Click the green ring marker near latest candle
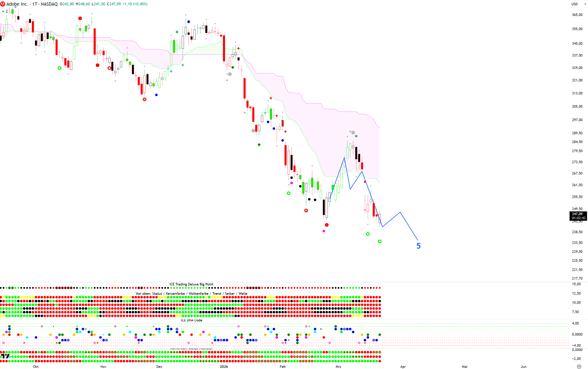The height and width of the screenshot is (369, 588). [380, 241]
